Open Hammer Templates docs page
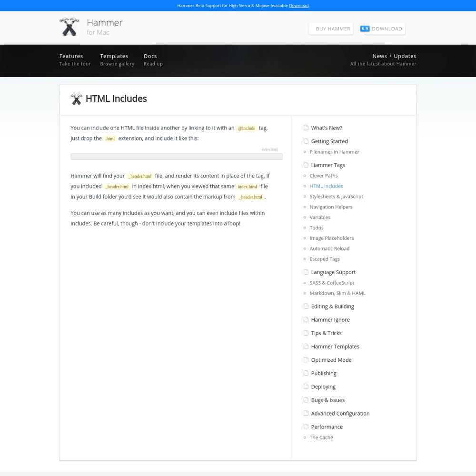The image size is (476, 476). click(x=335, y=347)
